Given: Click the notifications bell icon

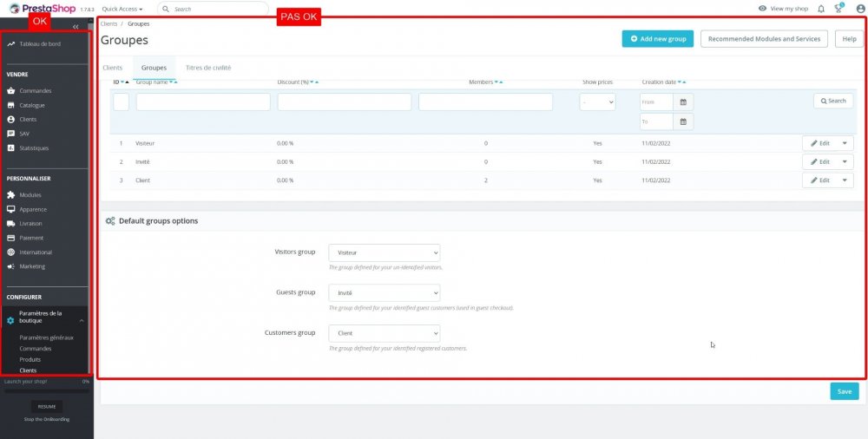Looking at the screenshot, I should 821,9.
